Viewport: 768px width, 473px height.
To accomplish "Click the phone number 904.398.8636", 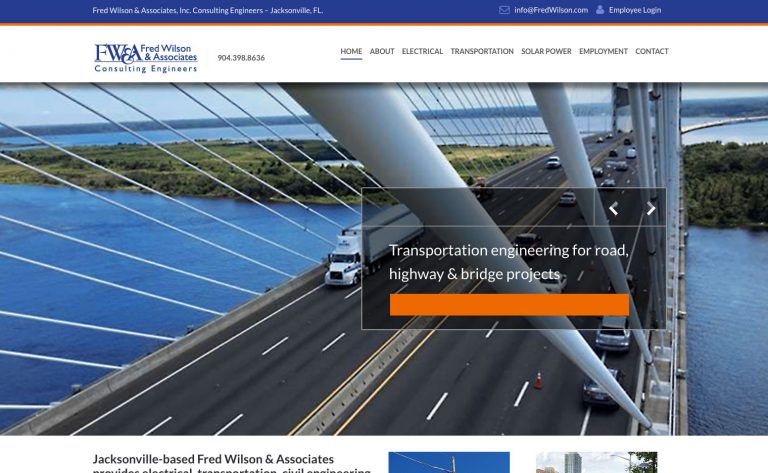I will [241, 58].
